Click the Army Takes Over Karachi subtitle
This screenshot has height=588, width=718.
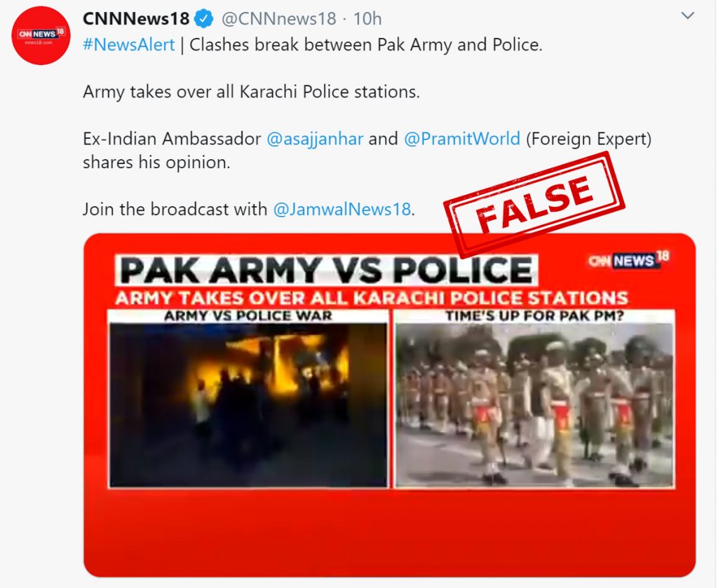[372, 299]
